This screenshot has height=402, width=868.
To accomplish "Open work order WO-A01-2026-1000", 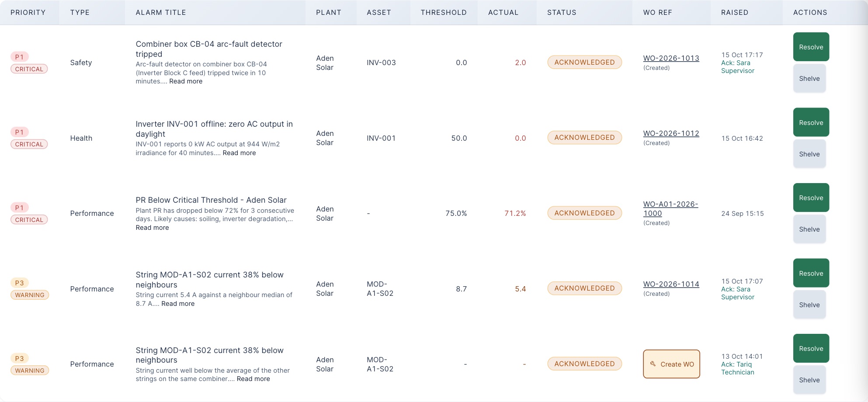I will click(x=670, y=209).
